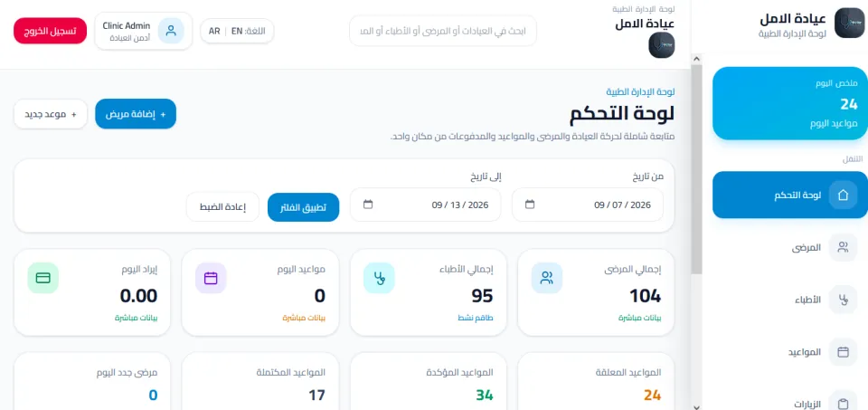The image size is (868, 410).
Task: Apply filter with تطبيق الفلتر
Action: [x=304, y=207]
